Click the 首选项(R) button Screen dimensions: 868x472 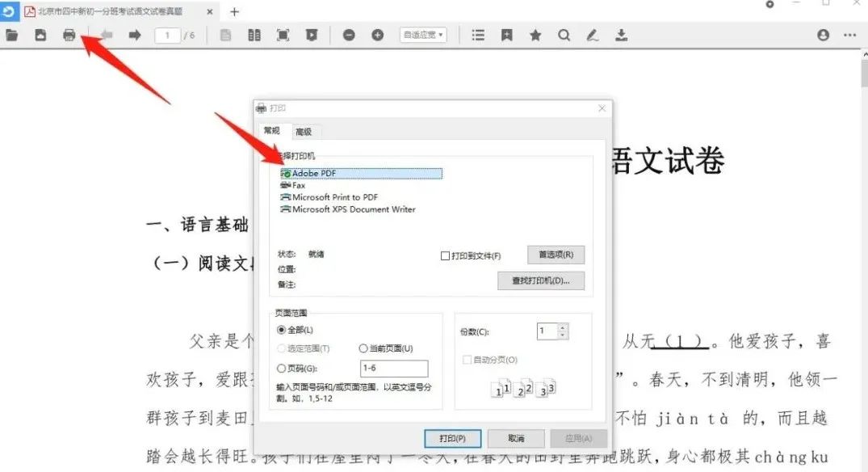tap(556, 255)
